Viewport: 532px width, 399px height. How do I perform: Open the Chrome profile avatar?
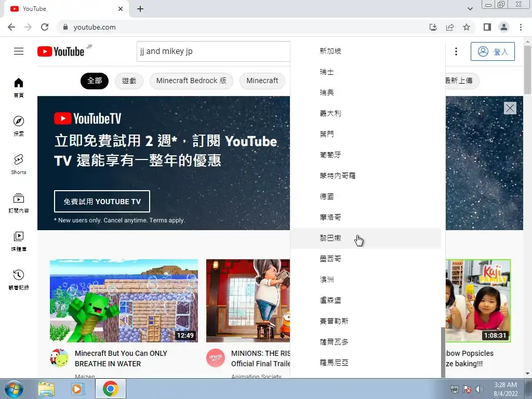(x=504, y=27)
